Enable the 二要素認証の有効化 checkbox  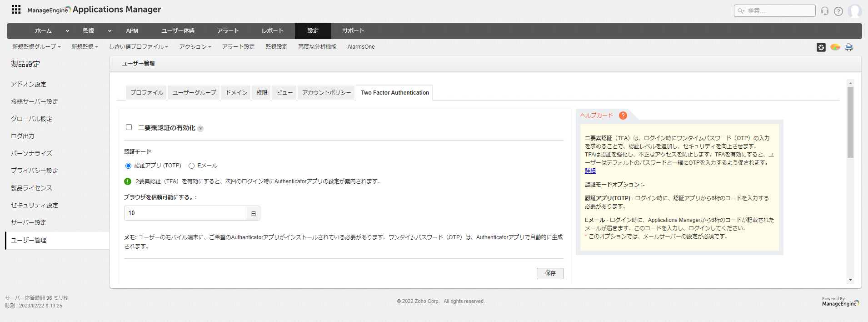[x=129, y=127]
